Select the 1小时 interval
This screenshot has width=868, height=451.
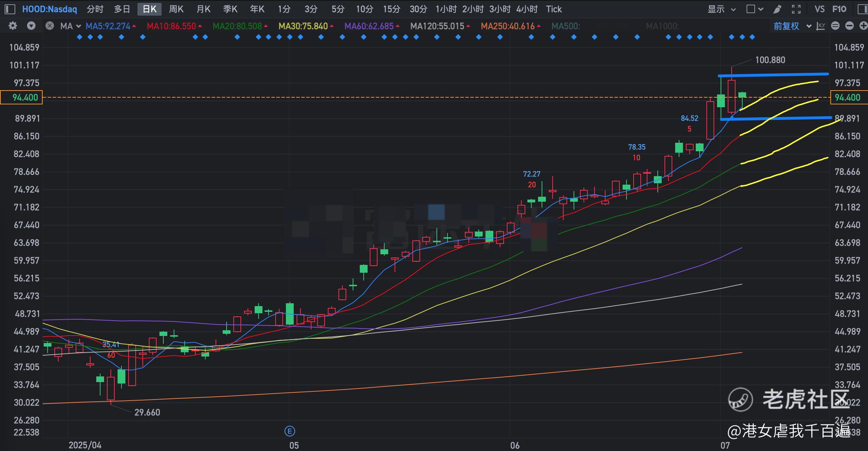[446, 9]
